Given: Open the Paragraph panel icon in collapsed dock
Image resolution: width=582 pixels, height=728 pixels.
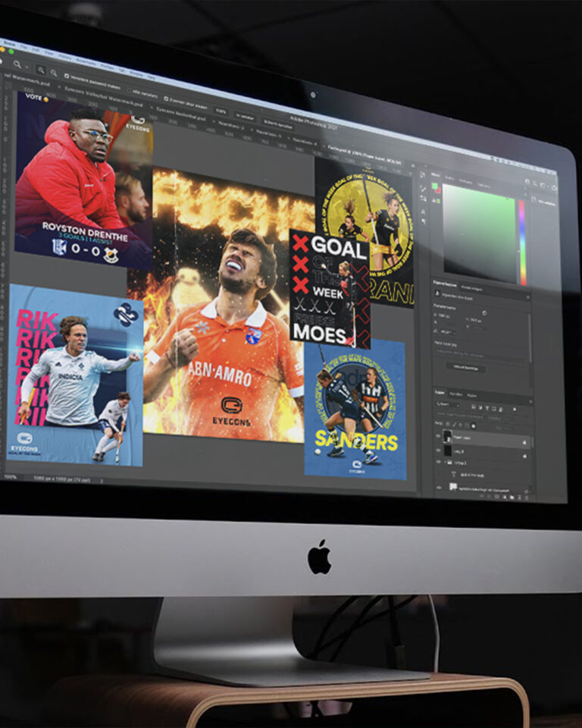Looking at the screenshot, I should [424, 221].
